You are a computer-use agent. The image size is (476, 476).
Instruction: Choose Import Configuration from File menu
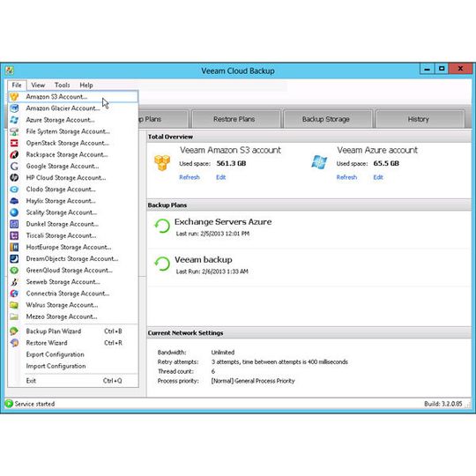pos(73,366)
